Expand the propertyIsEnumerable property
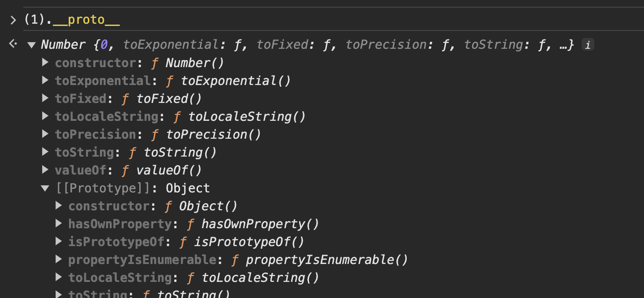644x298 pixels. click(59, 260)
